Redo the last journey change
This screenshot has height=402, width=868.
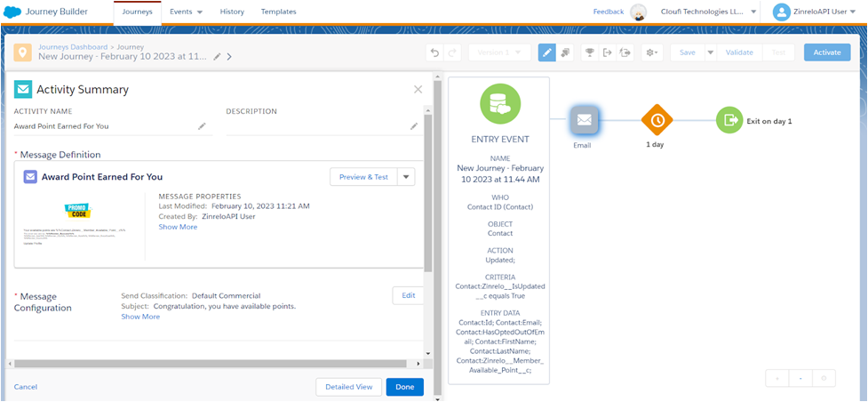pyautogui.click(x=451, y=52)
